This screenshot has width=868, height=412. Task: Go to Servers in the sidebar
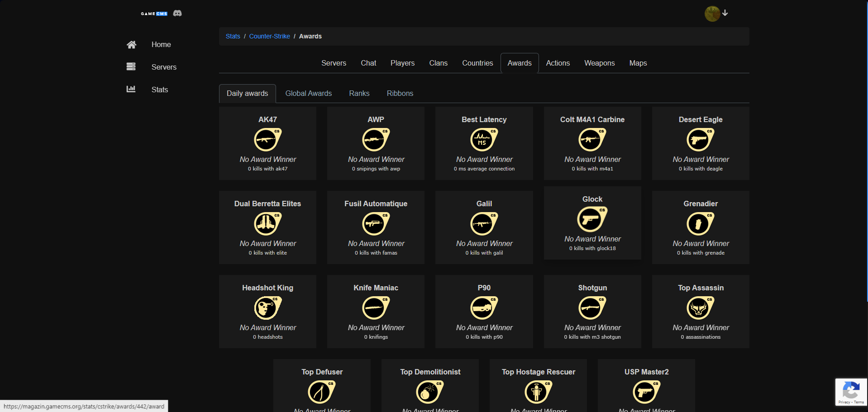pos(164,67)
